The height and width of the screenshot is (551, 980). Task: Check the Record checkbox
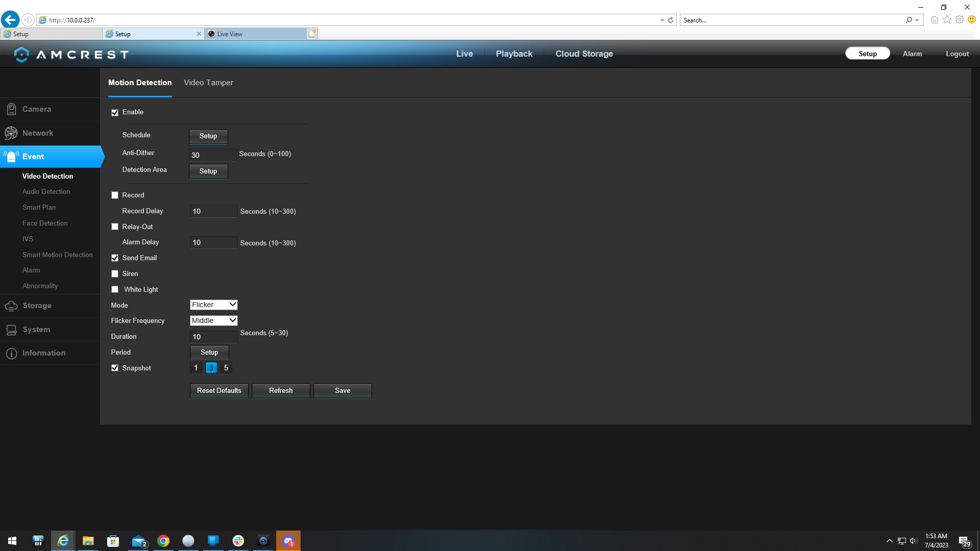pos(115,195)
